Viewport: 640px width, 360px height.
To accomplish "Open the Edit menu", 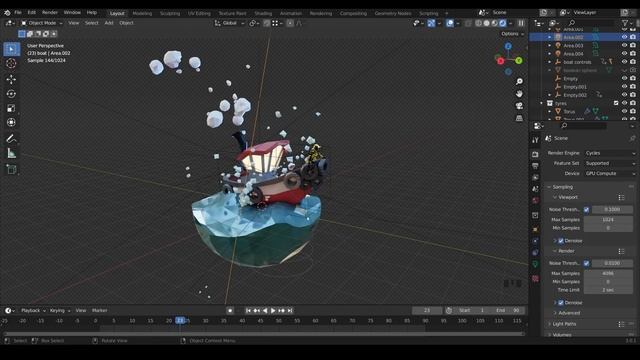I will point(32,13).
